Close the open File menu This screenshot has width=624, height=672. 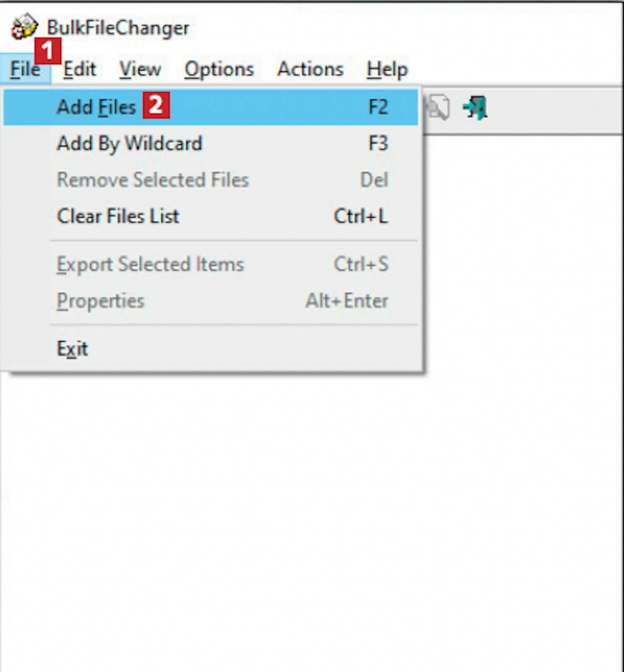coord(25,69)
